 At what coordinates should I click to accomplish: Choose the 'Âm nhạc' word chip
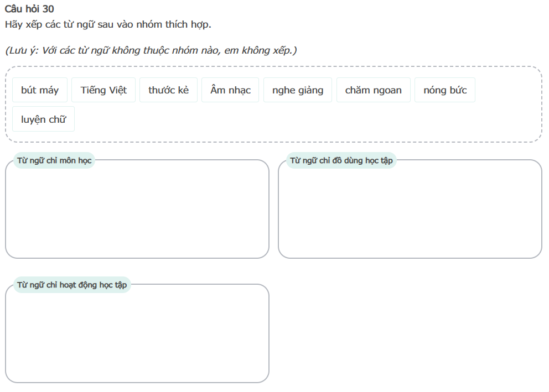(230, 90)
